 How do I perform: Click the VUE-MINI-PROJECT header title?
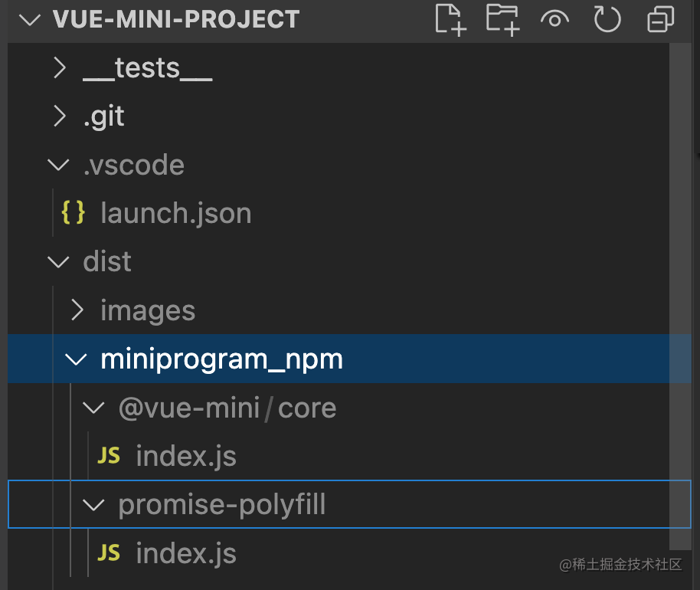(176, 20)
